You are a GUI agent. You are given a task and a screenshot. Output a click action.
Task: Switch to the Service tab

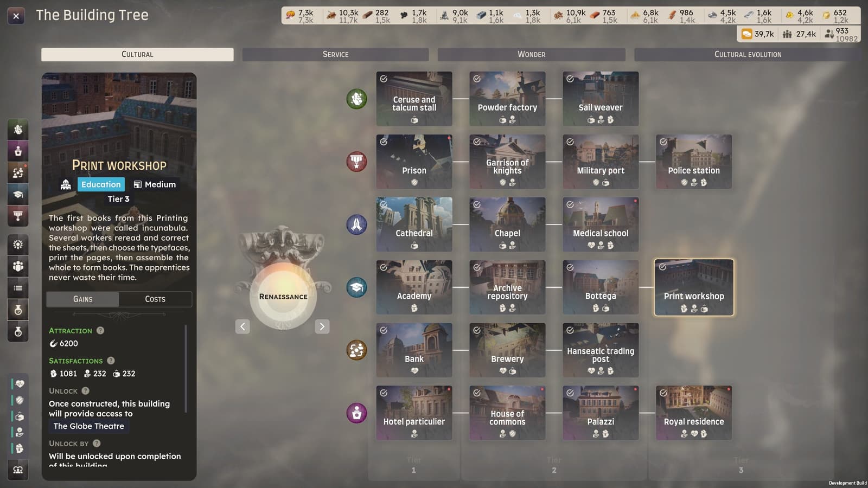click(335, 54)
